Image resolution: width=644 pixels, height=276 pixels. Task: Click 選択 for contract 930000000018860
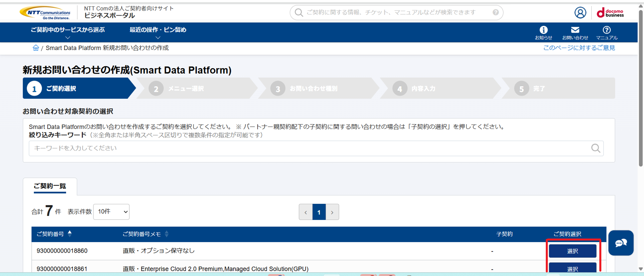(x=573, y=251)
